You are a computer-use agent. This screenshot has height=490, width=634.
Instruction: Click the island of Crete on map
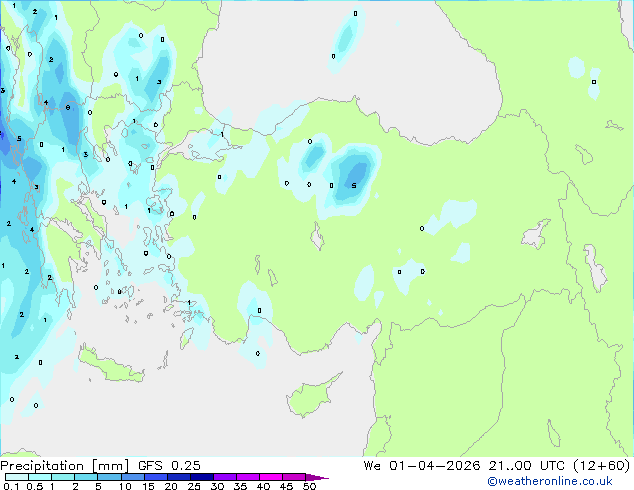[x=111, y=365]
